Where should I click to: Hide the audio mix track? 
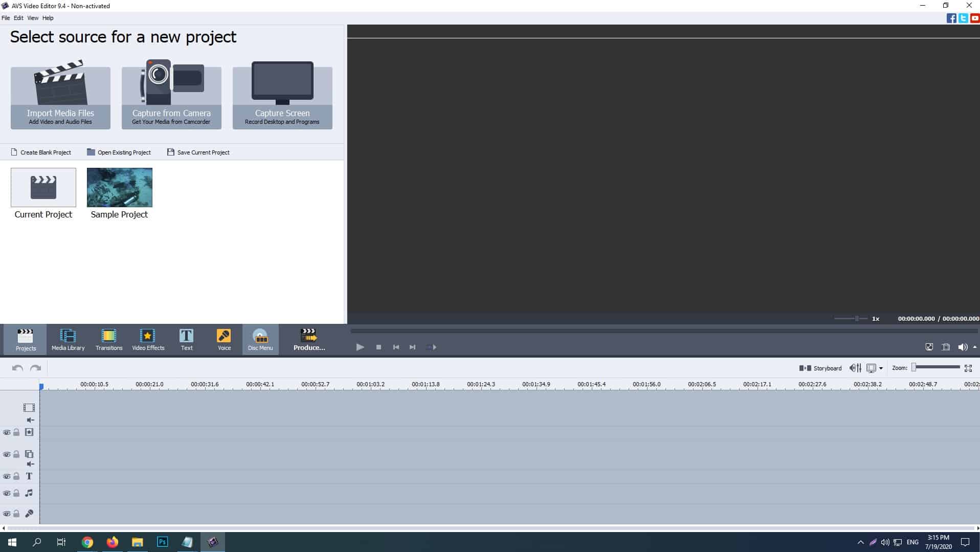tap(7, 493)
